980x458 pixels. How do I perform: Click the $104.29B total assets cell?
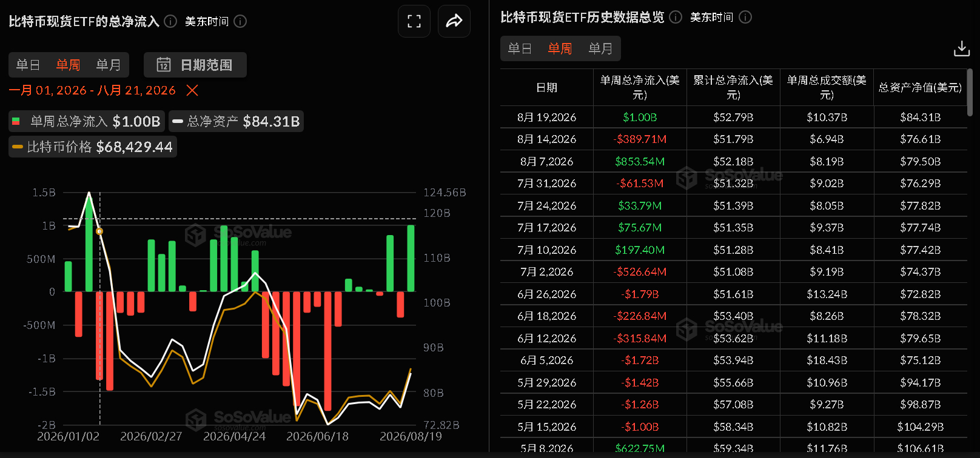click(920, 426)
